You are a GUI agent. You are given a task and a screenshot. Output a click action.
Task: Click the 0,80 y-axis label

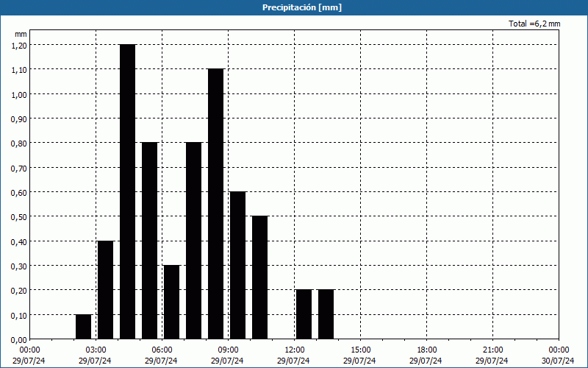[19, 144]
